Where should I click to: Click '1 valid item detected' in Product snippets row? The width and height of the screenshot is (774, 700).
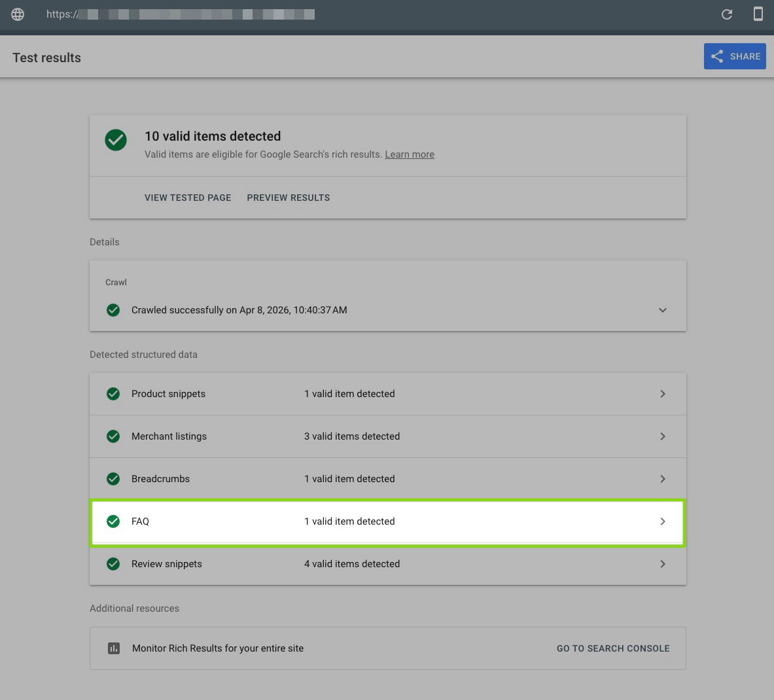(349, 394)
